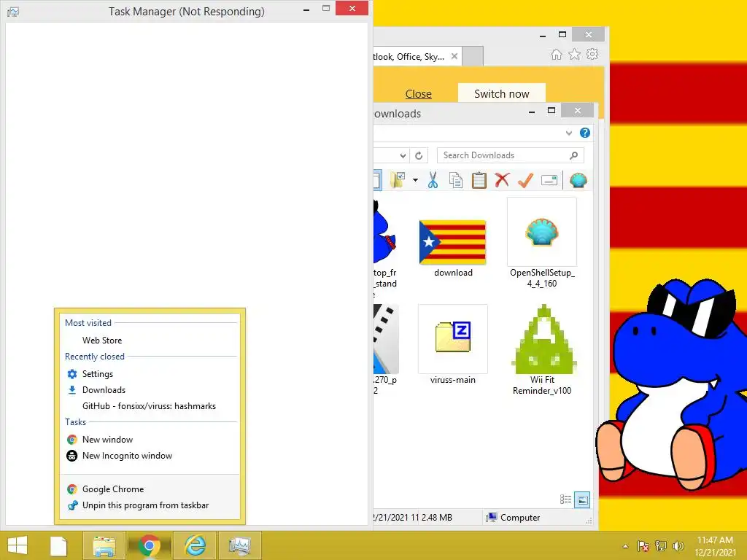Select the Wii Fit Reminder_v100 file

pyautogui.click(x=542, y=351)
